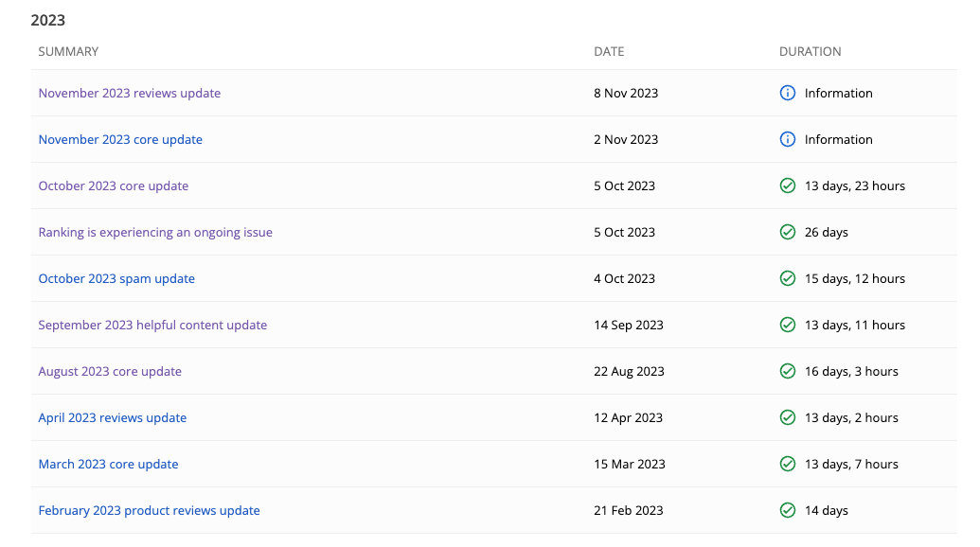Screen dimensions: 980x547
Task: Click duration text 13 days, 11 hours
Action: (854, 325)
